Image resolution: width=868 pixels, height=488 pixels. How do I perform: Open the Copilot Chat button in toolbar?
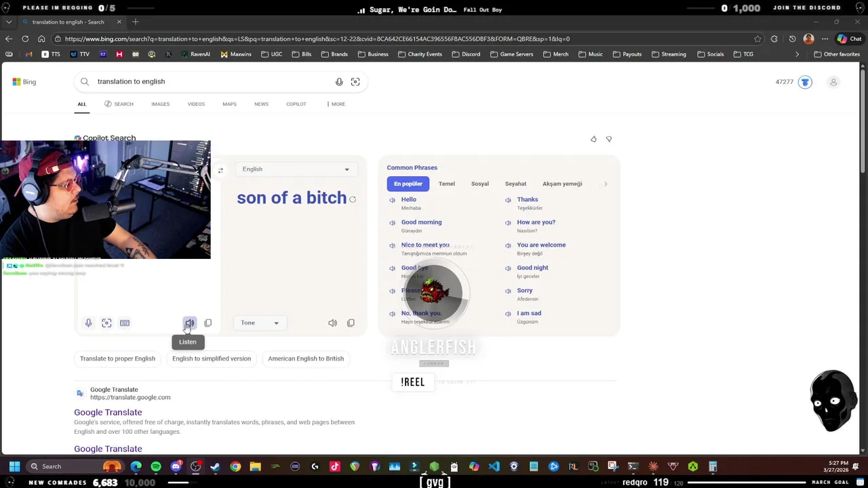(x=848, y=39)
